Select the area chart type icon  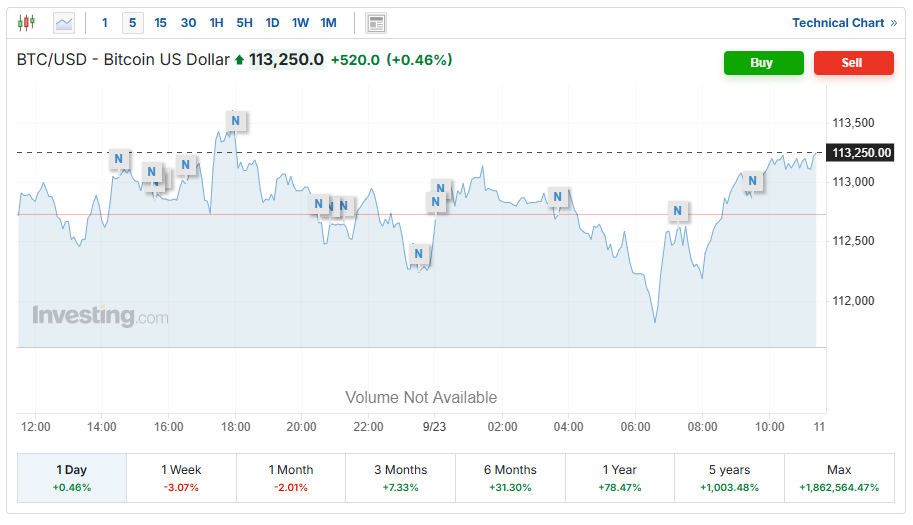(64, 22)
